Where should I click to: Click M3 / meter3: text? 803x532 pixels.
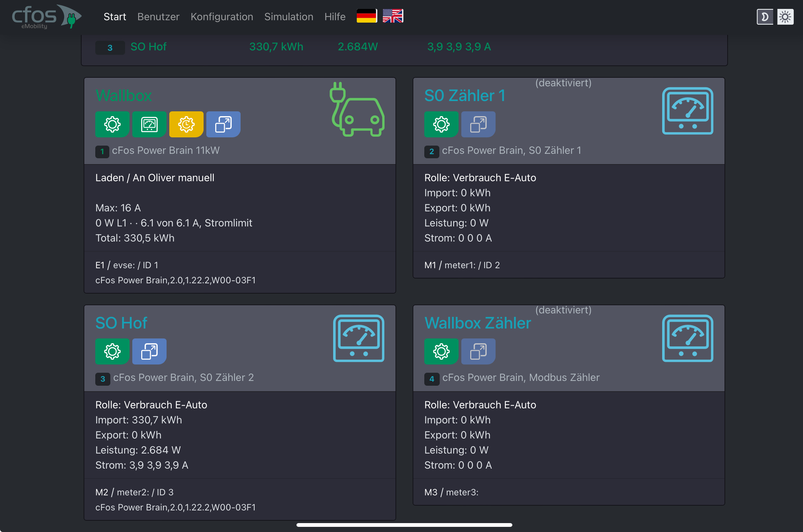451,492
